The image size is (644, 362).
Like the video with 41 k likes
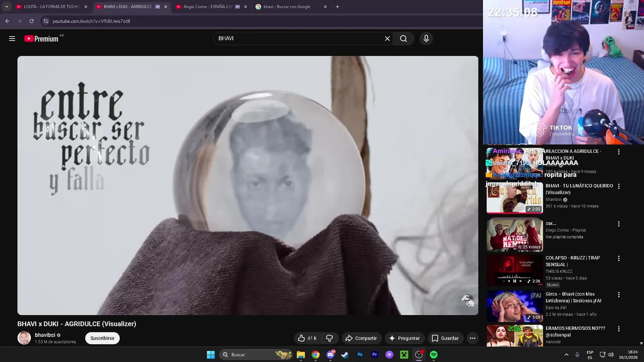coord(306,338)
